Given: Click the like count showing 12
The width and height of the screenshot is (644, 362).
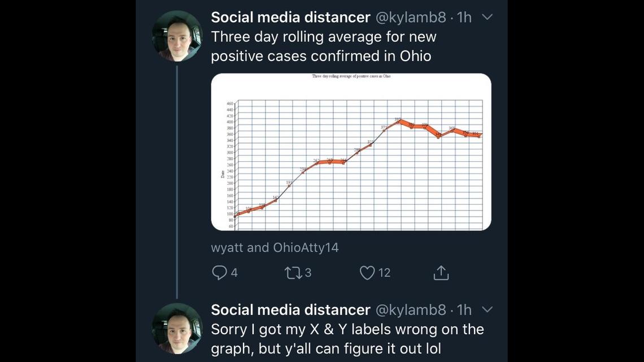Looking at the screenshot, I should [x=383, y=272].
